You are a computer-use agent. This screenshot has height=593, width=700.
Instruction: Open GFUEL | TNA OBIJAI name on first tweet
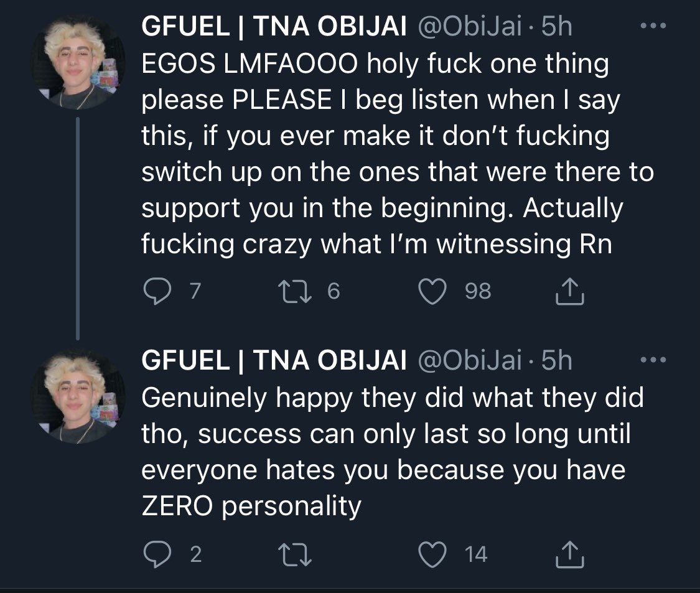pos(274,27)
